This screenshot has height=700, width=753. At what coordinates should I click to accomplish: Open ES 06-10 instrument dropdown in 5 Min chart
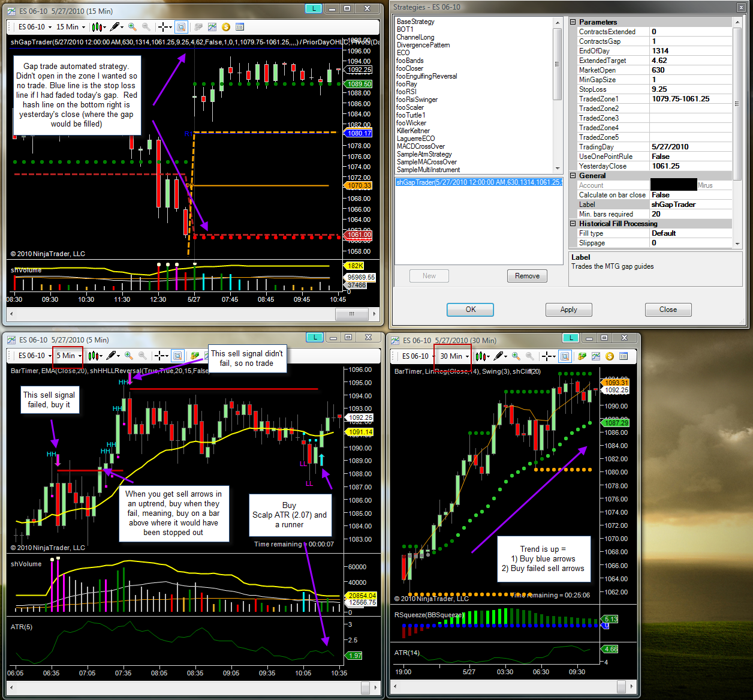coord(35,356)
